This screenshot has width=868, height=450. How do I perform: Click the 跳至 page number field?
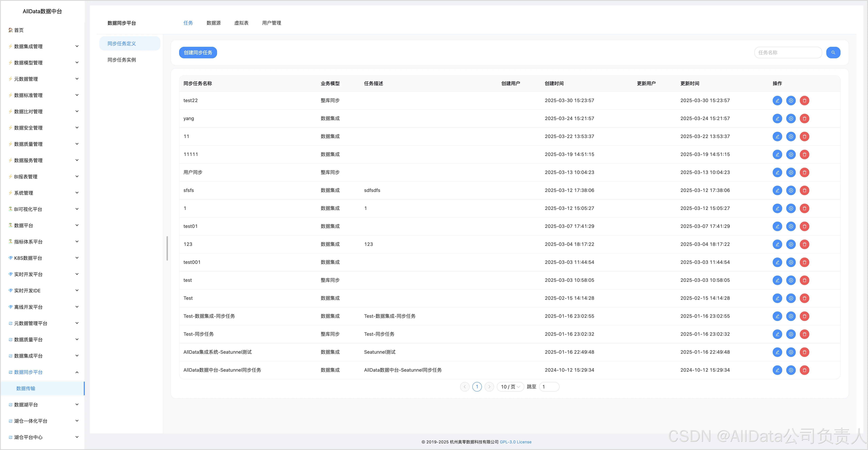coord(549,387)
